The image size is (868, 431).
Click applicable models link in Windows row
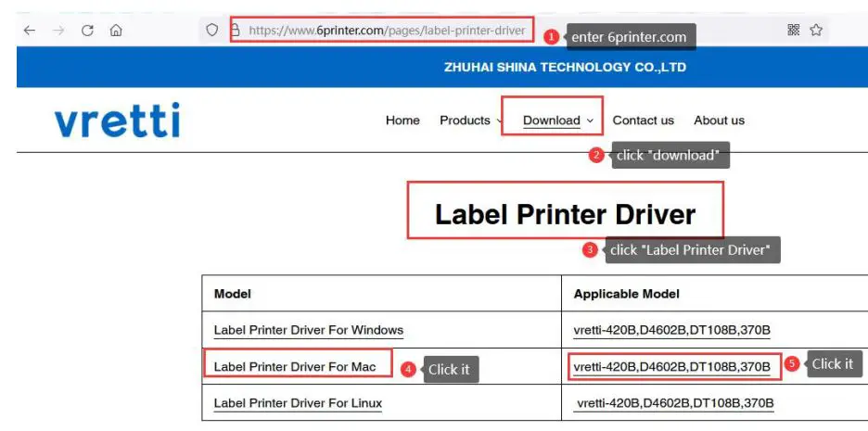(672, 330)
